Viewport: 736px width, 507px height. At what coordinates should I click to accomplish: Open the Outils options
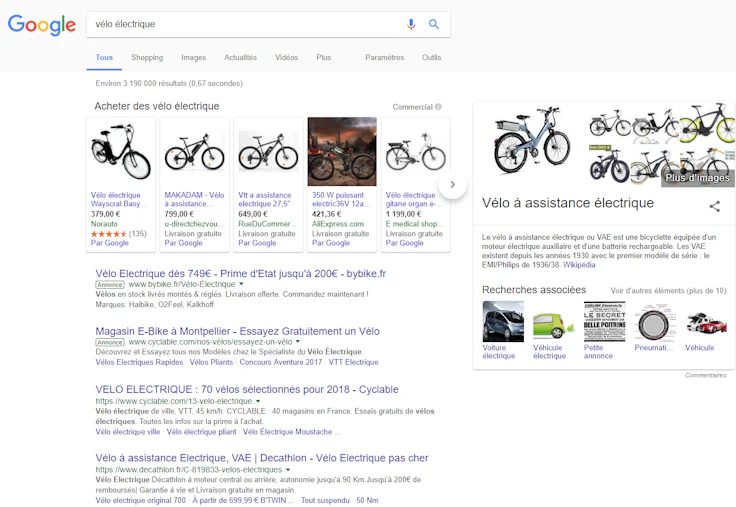point(431,57)
